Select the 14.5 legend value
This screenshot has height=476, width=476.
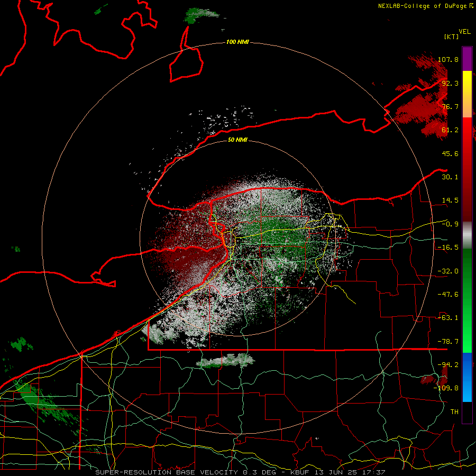tap(450, 200)
